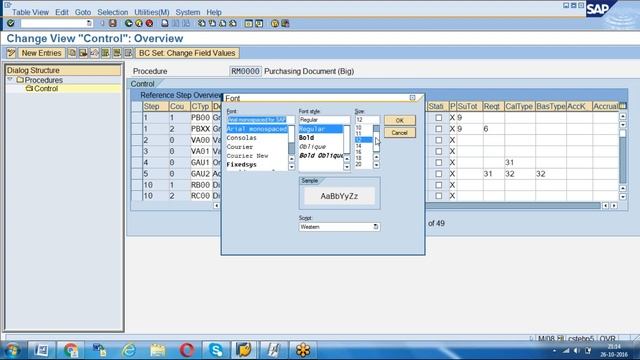Open Skype from the taskbar
The height and width of the screenshot is (360, 640).
pyautogui.click(x=216, y=350)
